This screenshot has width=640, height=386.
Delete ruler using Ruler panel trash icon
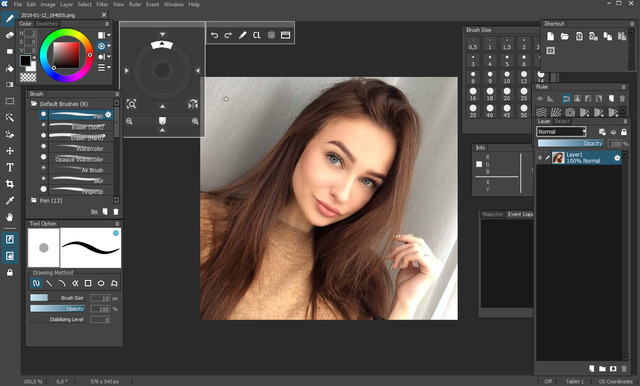tap(622, 98)
